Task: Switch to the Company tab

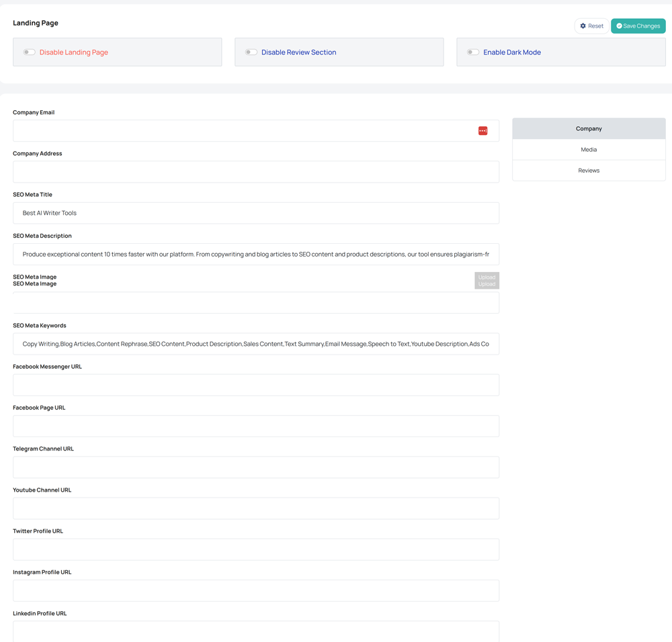Action: pyautogui.click(x=589, y=128)
